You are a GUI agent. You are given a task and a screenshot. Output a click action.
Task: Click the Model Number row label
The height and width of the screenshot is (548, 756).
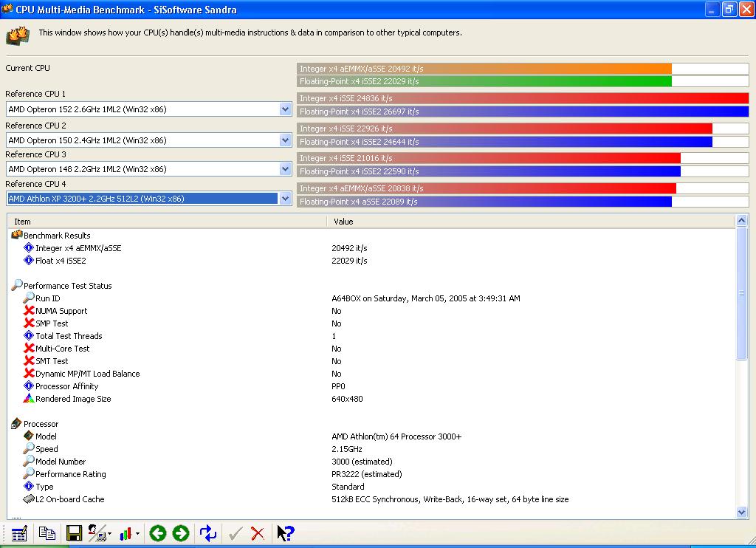61,461
